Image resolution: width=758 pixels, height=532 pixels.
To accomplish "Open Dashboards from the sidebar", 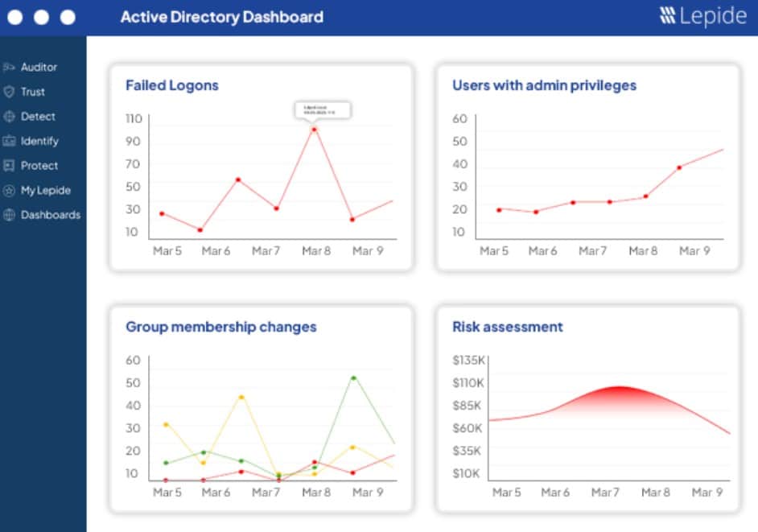I will point(50,215).
